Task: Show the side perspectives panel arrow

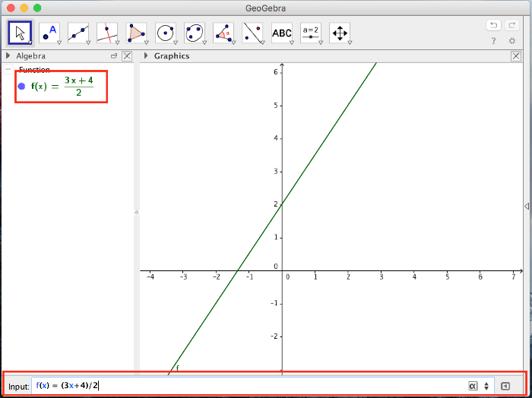Action: point(527,206)
